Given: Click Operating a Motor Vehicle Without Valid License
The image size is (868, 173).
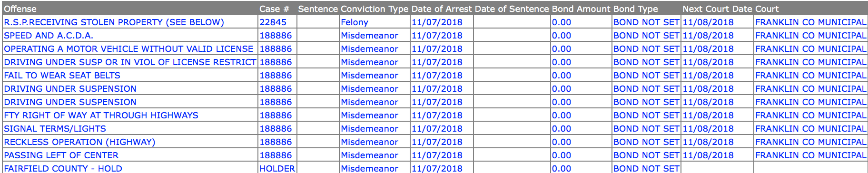Looking at the screenshot, I should click(x=128, y=49).
